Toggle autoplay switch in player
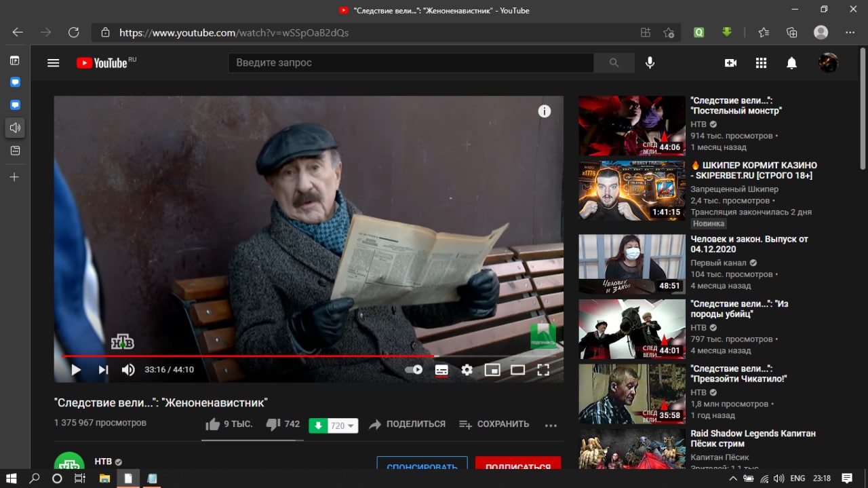The height and width of the screenshot is (488, 868). coord(414,370)
